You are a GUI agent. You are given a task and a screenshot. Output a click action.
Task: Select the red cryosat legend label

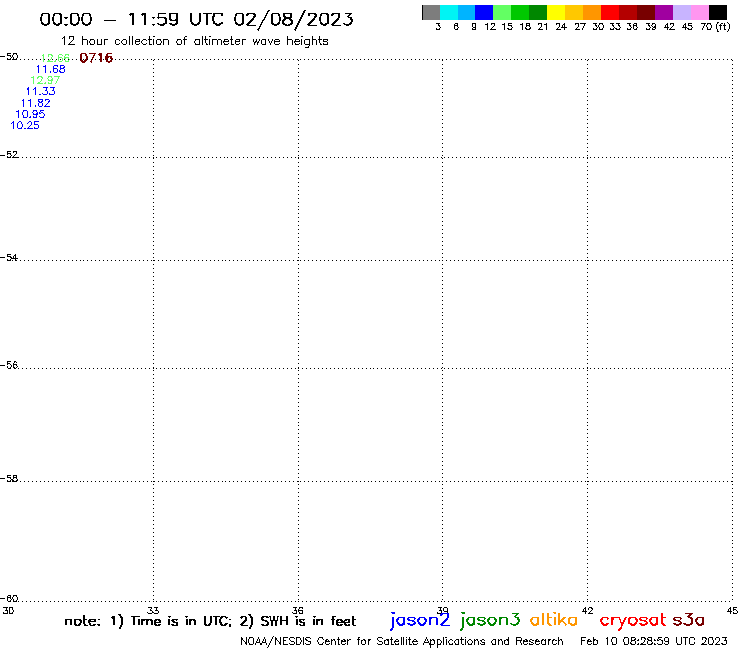click(633, 621)
